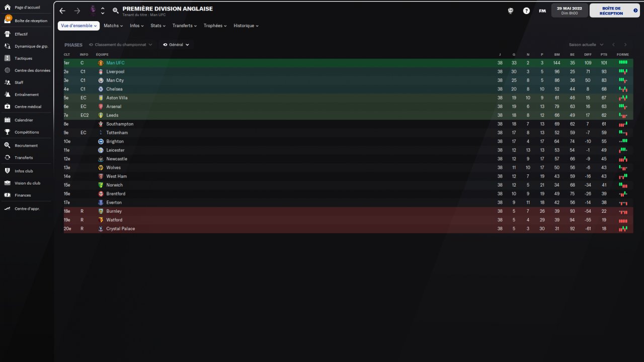Viewport: 644px width, 362px height.
Task: Open the help question mark icon
Action: (x=526, y=11)
